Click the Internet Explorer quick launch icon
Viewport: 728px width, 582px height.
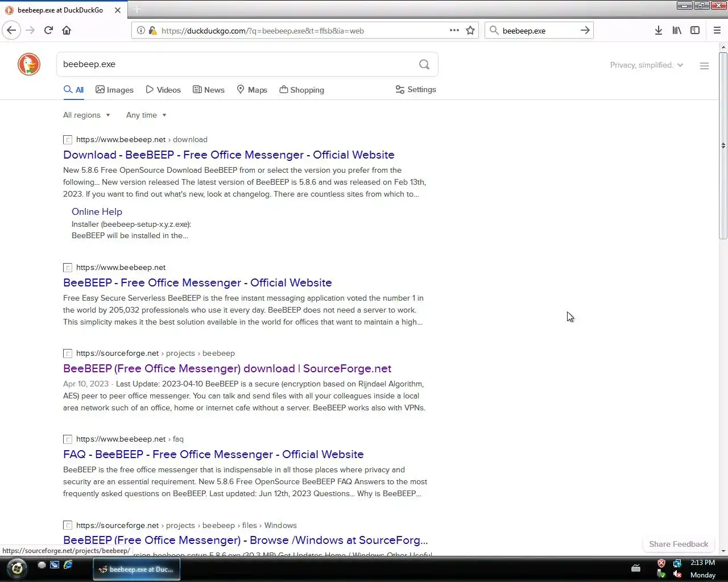point(68,565)
